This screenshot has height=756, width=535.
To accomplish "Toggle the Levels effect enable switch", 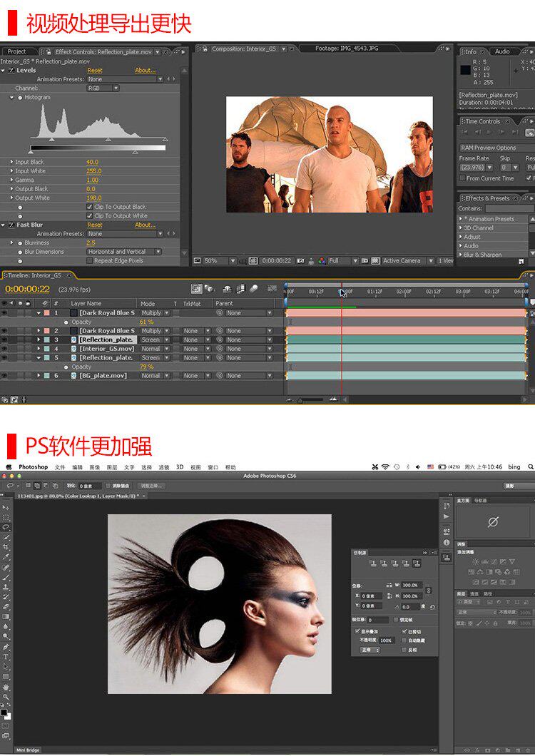I will pyautogui.click(x=11, y=71).
